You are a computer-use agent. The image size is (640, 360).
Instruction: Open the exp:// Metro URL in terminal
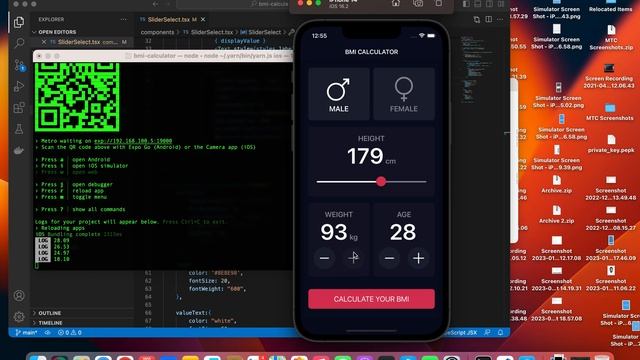[133, 141]
